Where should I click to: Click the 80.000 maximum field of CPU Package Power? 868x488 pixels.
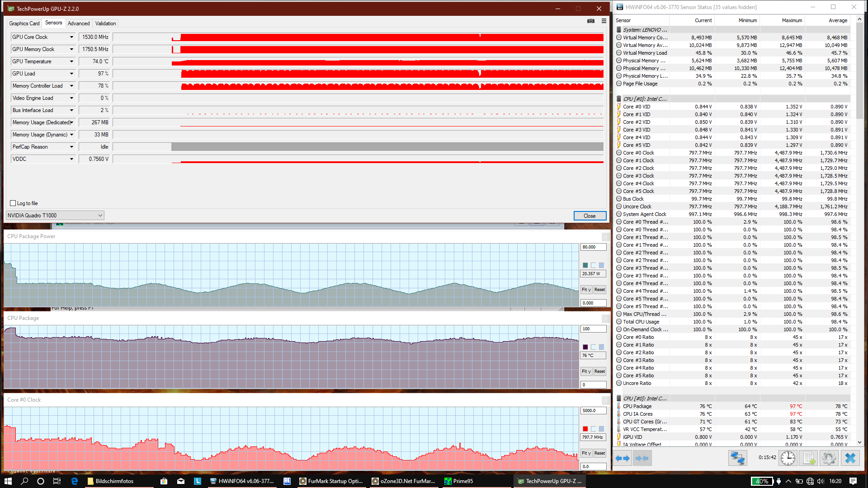(593, 247)
